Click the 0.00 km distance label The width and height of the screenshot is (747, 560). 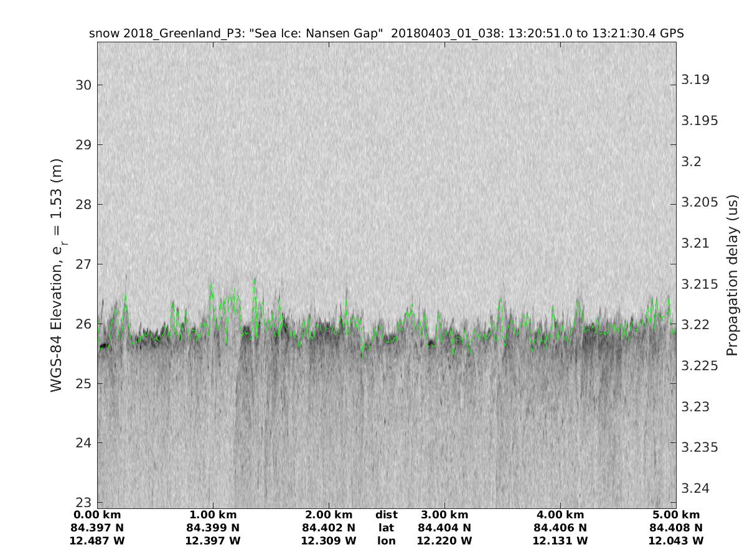97,515
